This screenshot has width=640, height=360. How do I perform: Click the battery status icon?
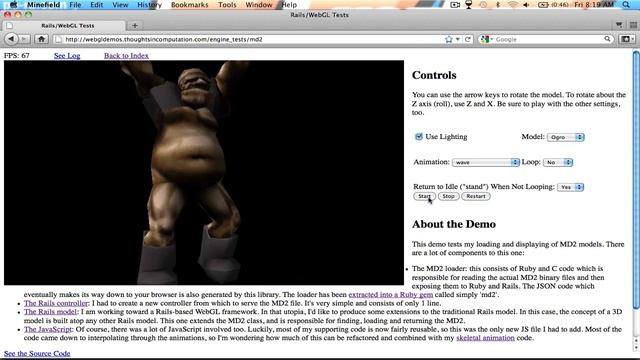543,4
